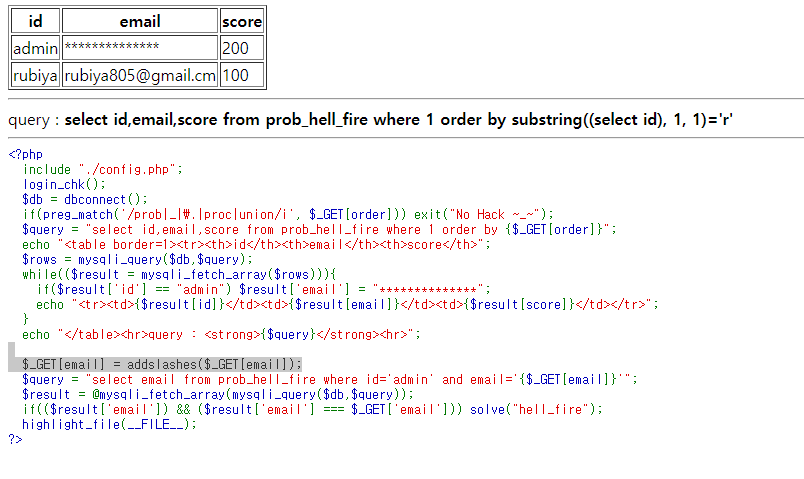
Task: Click the rubiya805@gmail.cm email cell
Action: 140,75
